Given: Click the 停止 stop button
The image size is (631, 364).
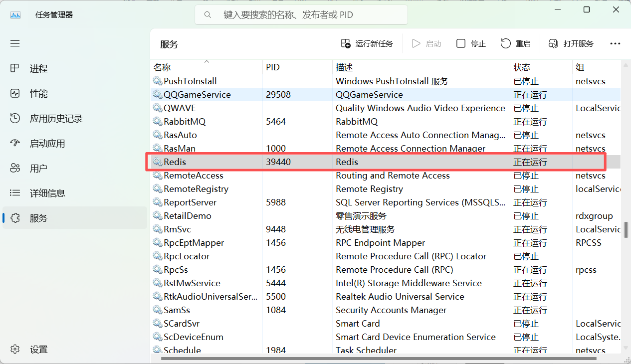Looking at the screenshot, I should coord(471,43).
